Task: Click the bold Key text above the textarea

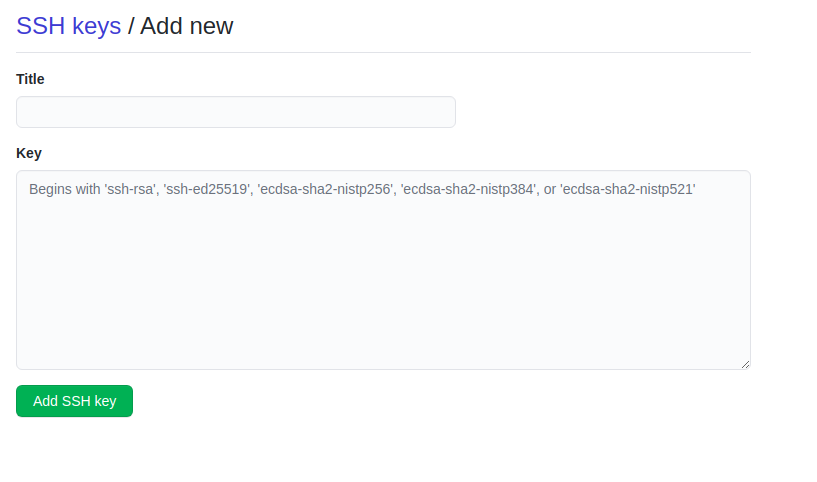Action: (29, 153)
